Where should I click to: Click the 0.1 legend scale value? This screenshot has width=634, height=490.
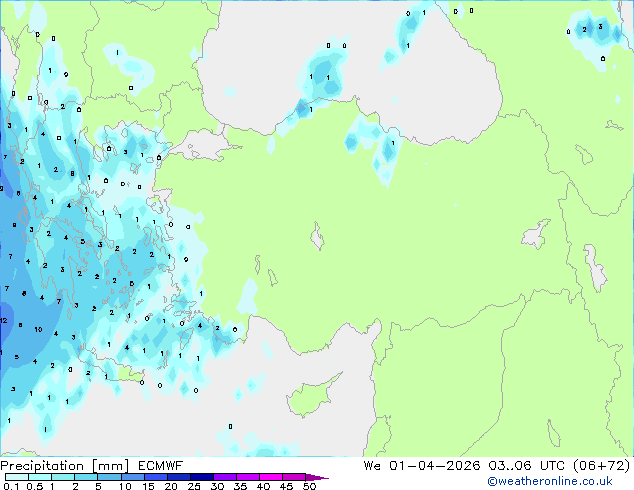point(12,486)
